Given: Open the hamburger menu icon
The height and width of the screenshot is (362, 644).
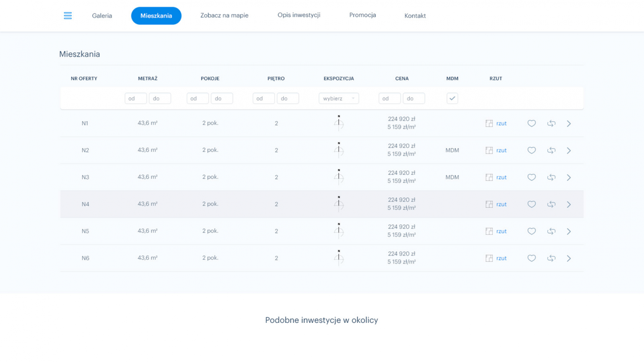Looking at the screenshot, I should (x=68, y=16).
